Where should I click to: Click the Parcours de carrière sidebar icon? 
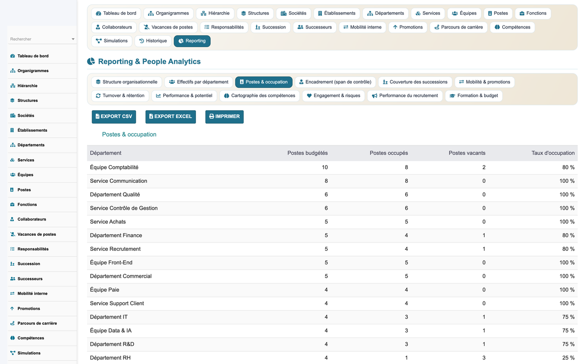tap(12, 323)
